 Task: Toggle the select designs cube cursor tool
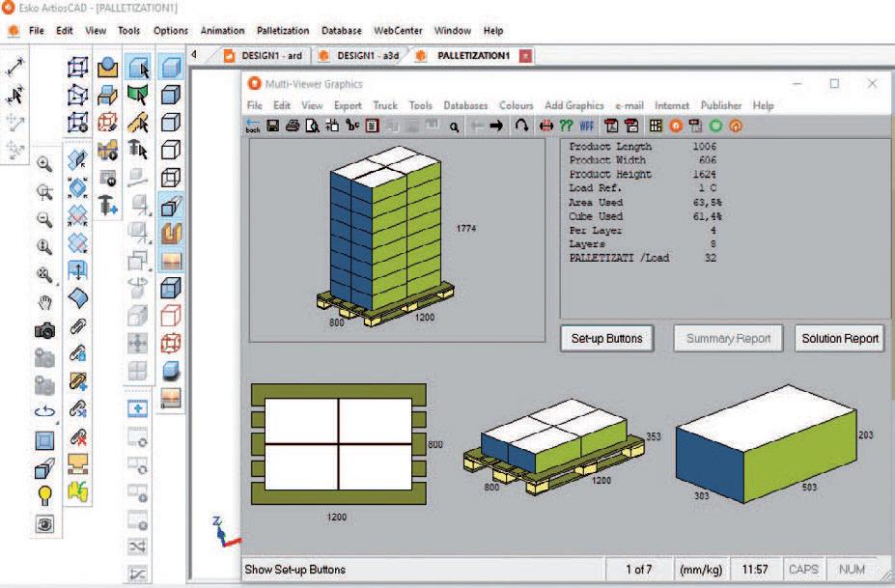tap(137, 68)
